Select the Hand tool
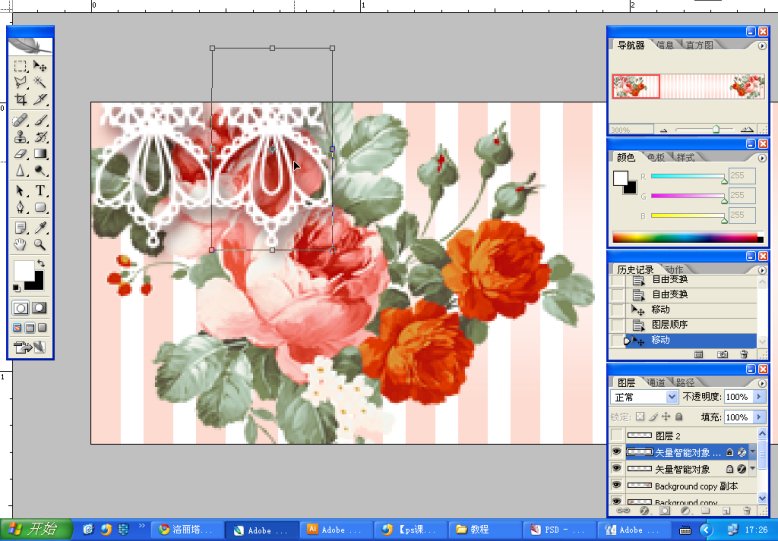 point(20,244)
